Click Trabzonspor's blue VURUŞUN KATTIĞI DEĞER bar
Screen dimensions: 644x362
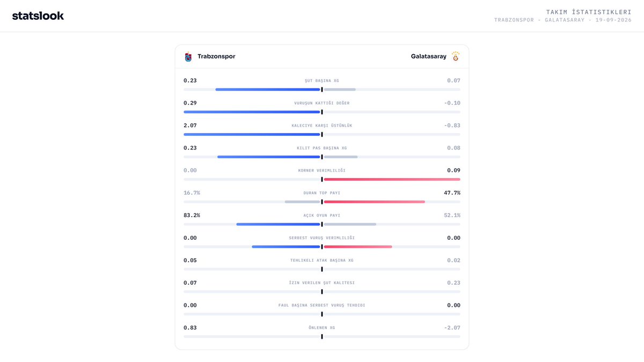[x=252, y=112]
